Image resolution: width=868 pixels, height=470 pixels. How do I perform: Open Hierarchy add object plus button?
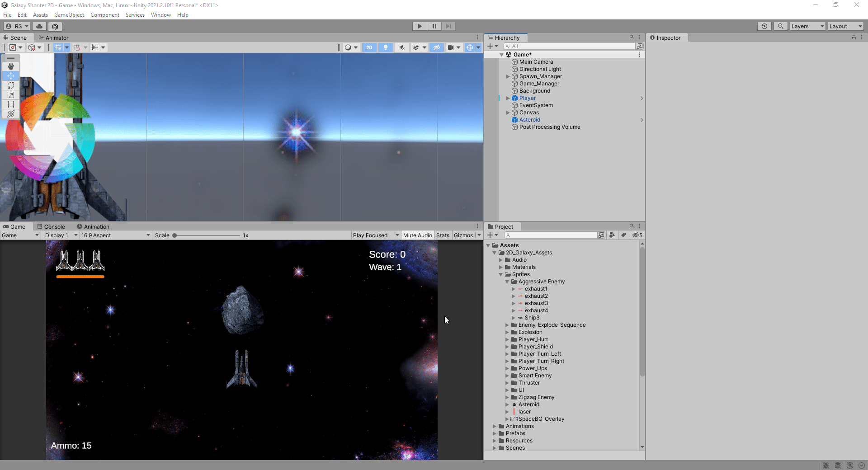pyautogui.click(x=492, y=46)
